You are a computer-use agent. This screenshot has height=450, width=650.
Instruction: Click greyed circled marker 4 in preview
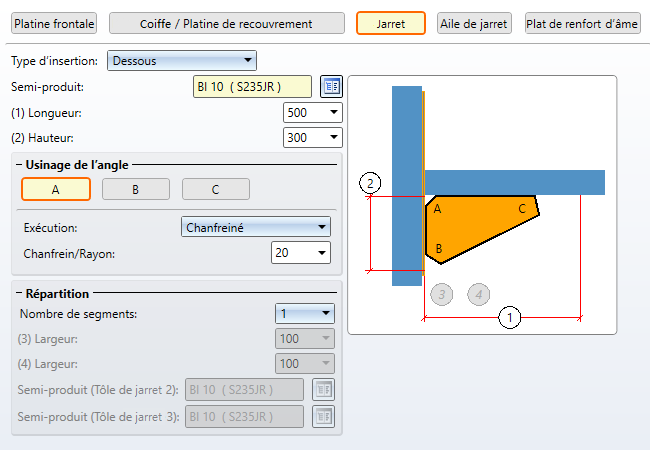(x=480, y=293)
